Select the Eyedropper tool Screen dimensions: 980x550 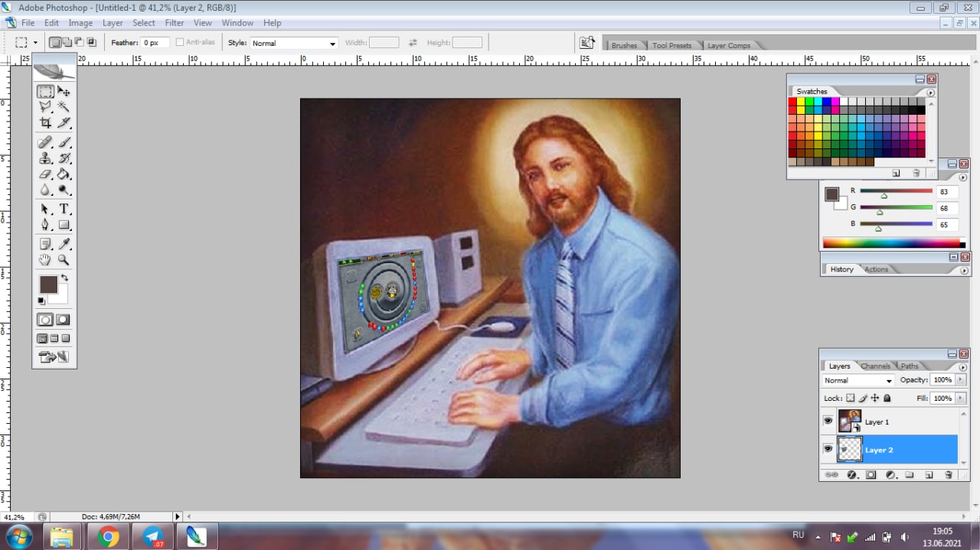(64, 244)
